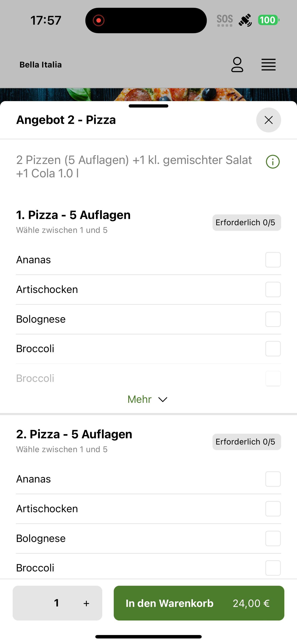Open the hamburger menu icon
The image size is (297, 644).
pyautogui.click(x=268, y=65)
